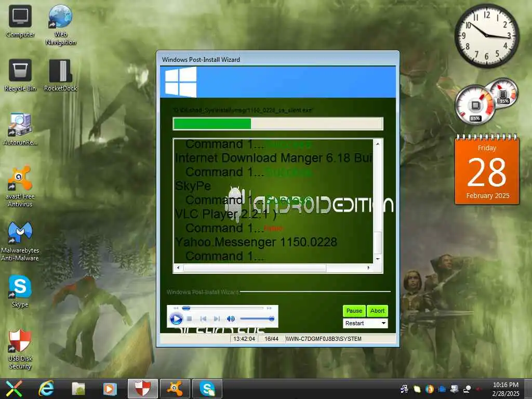
Task: Click the blue cloud-shaped tray icon
Action: (442, 389)
